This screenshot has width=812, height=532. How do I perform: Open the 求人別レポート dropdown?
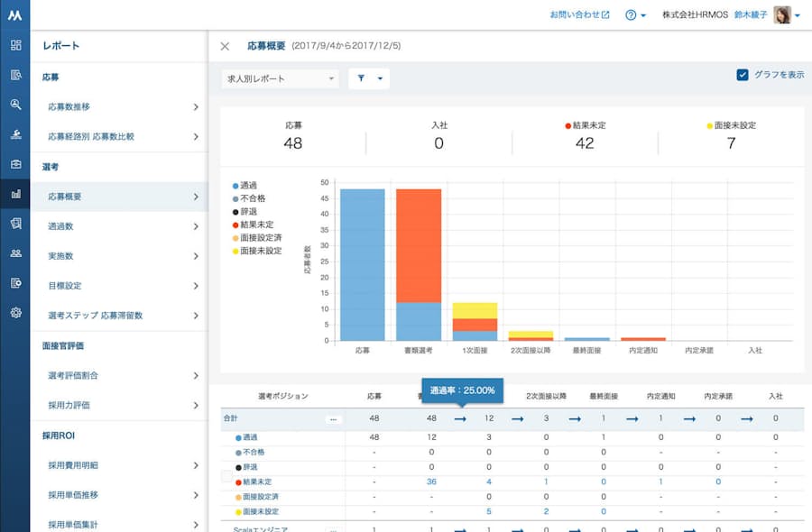click(x=280, y=79)
